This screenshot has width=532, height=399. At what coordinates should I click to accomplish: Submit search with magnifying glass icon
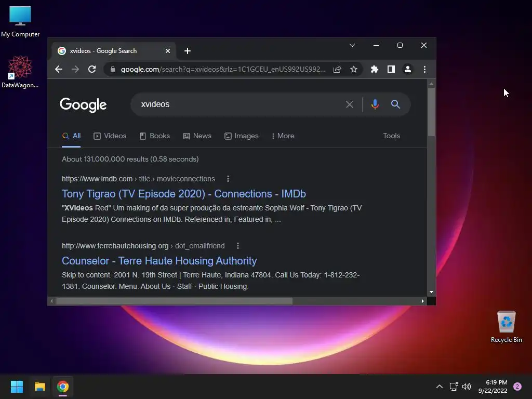(395, 104)
